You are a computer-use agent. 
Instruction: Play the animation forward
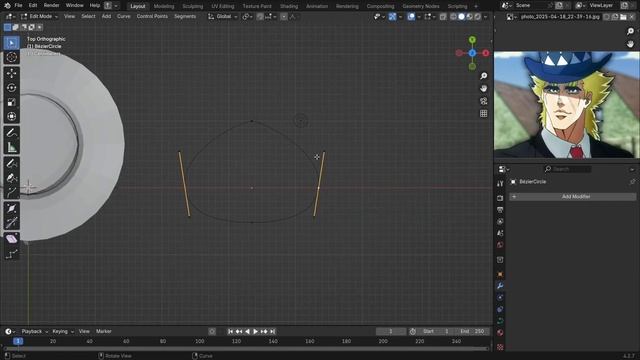256,331
